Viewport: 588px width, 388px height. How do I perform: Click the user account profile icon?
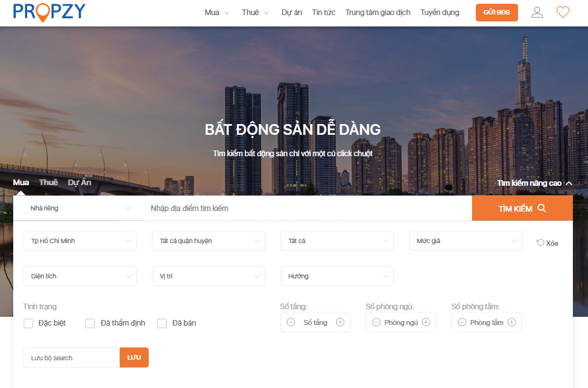(537, 12)
